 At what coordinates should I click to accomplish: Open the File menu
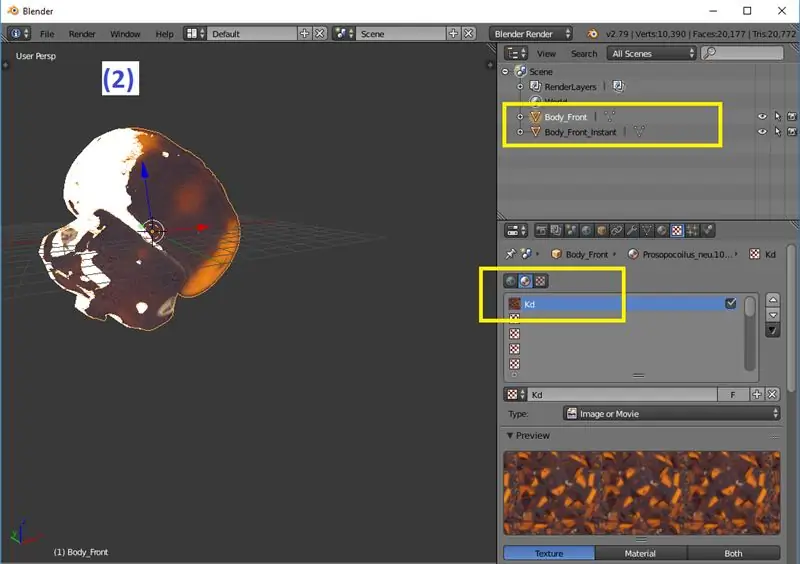point(47,33)
